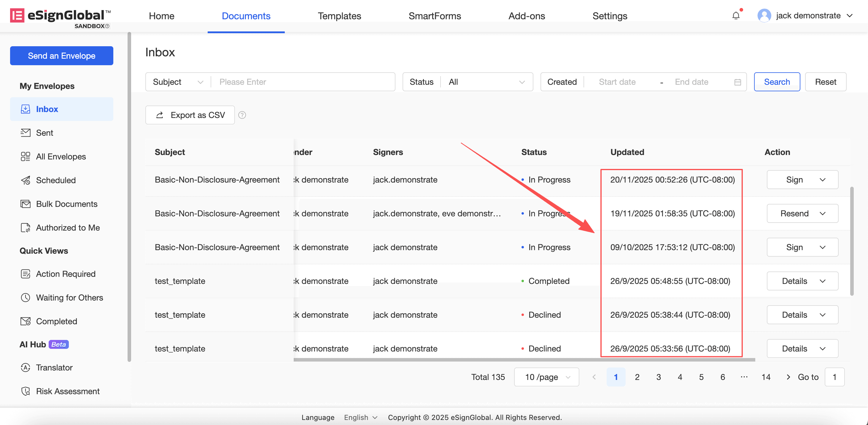The height and width of the screenshot is (425, 868).
Task: Change the 10 /page size selector
Action: click(x=546, y=377)
